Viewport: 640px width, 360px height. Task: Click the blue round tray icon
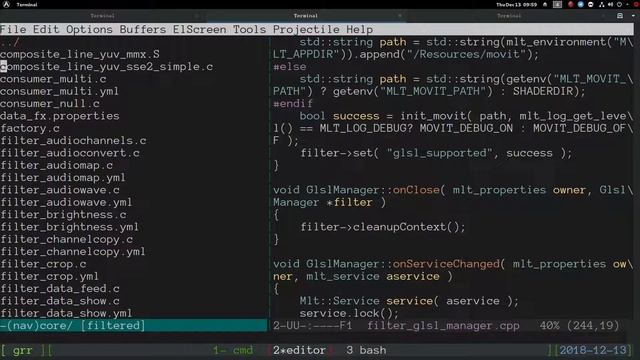point(580,4)
